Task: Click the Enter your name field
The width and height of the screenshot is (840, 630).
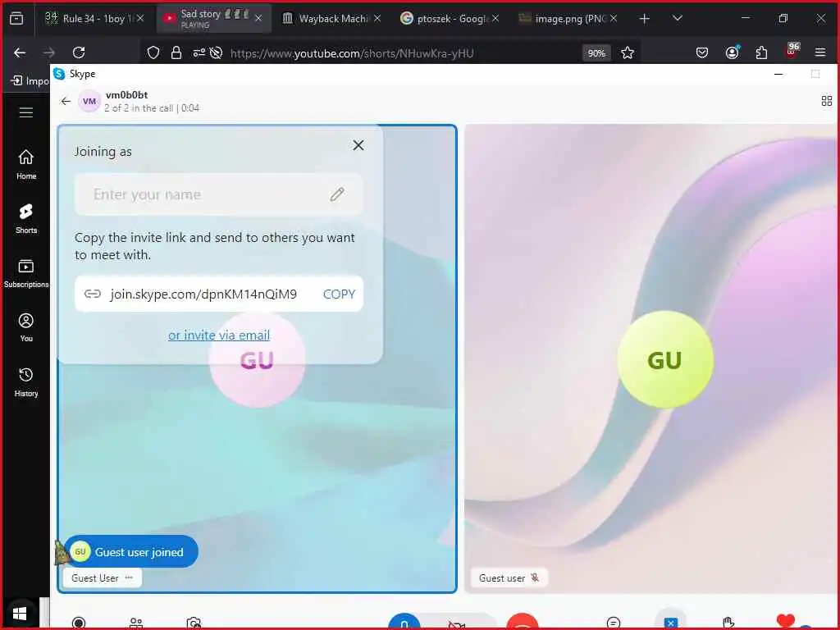Action: point(218,194)
